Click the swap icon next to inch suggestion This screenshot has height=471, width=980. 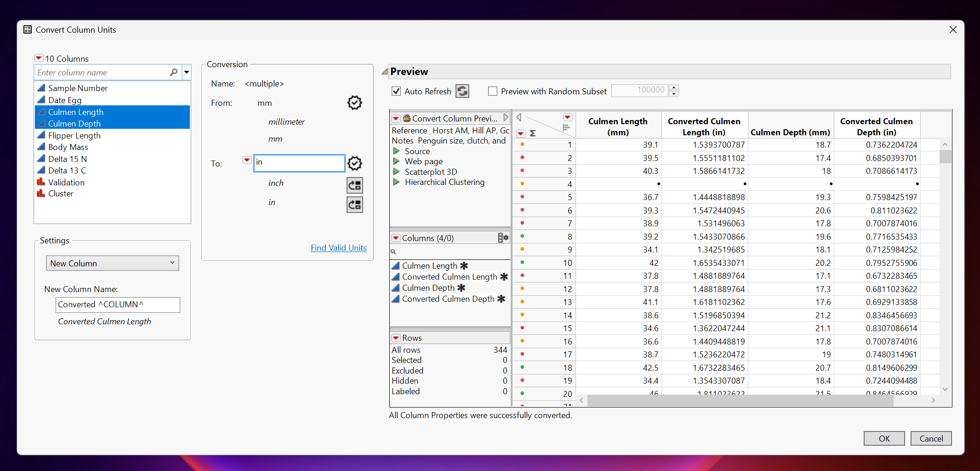(354, 185)
